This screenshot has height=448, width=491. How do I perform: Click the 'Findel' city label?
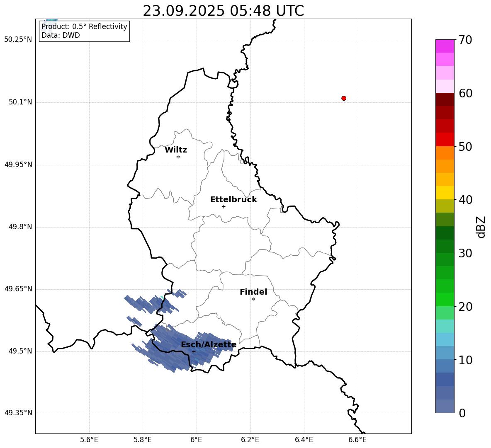(x=253, y=292)
